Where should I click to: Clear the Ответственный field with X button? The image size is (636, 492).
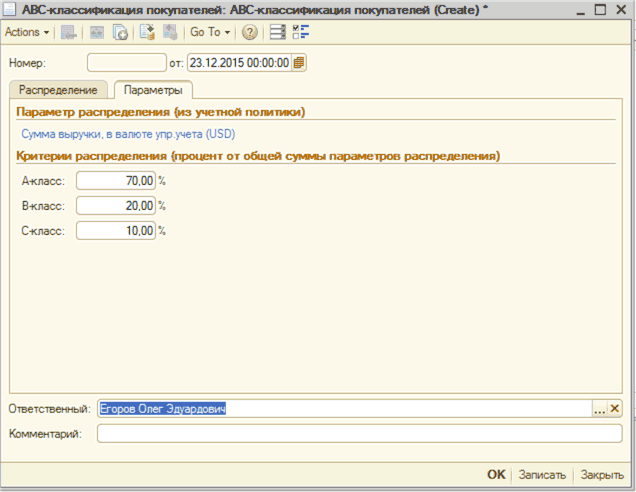[x=615, y=409]
